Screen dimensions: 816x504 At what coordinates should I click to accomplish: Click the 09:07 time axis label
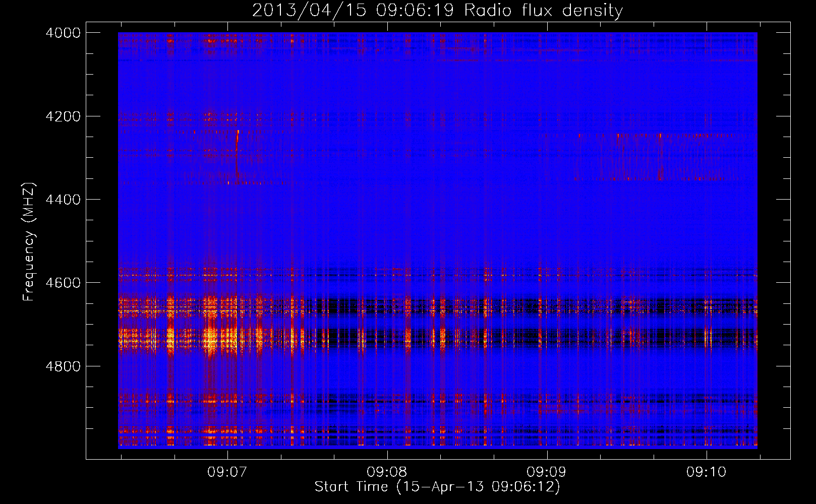click(227, 472)
